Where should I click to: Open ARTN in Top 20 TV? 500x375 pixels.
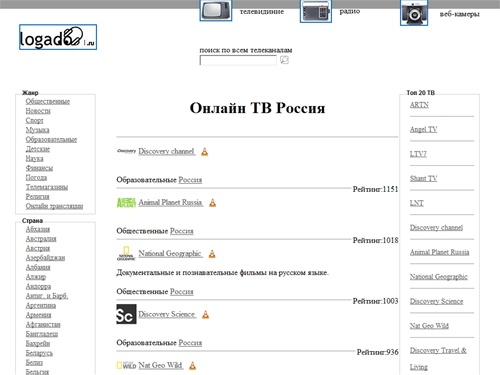[419, 105]
